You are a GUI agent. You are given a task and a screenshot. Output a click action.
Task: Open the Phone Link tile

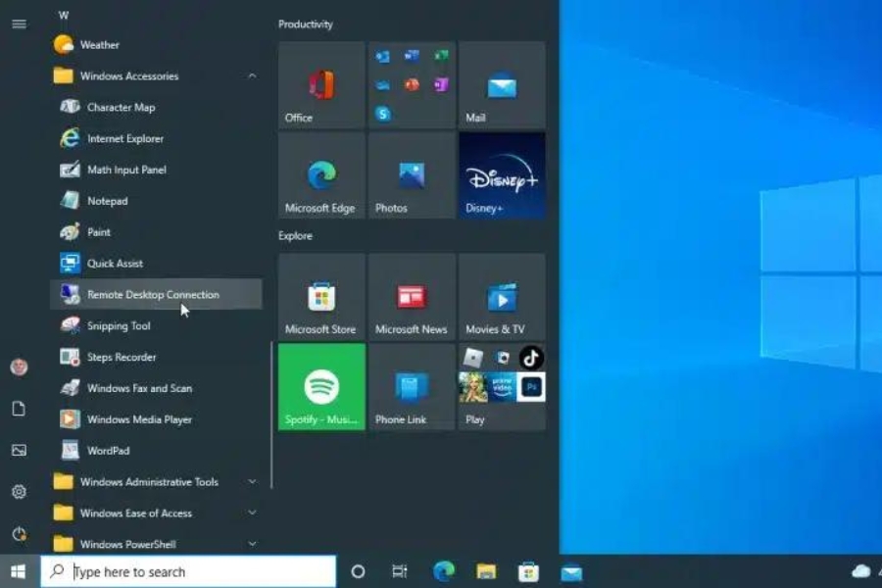(412, 387)
